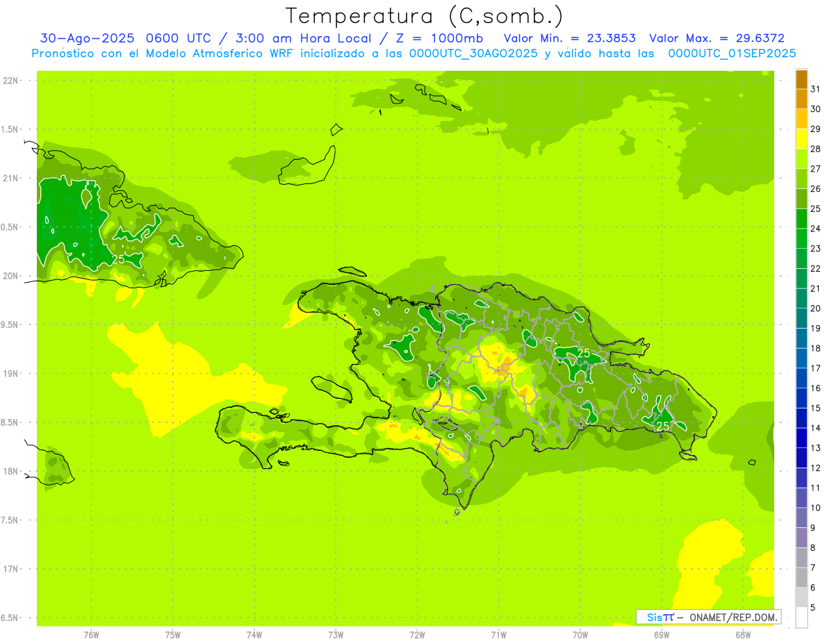The height and width of the screenshot is (644, 834).
Task: Click the '25' contour label over eastern Cuba
Action: [x=118, y=259]
